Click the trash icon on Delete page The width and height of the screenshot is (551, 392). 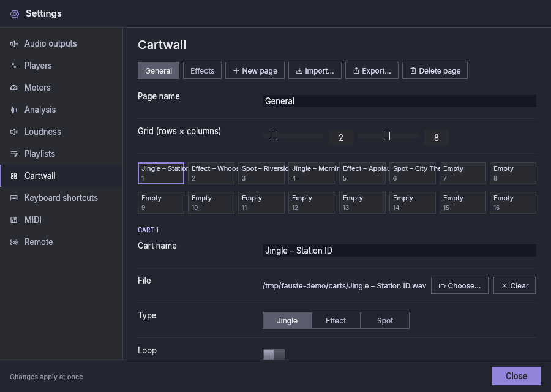click(413, 71)
